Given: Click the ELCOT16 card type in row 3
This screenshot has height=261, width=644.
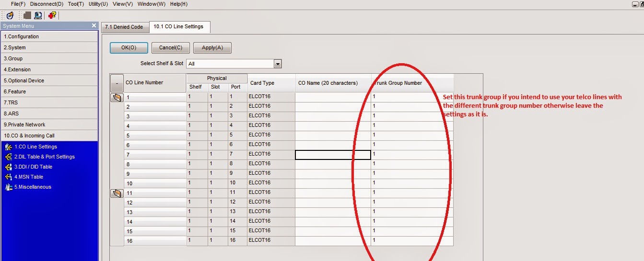Looking at the screenshot, I should pos(271,116).
